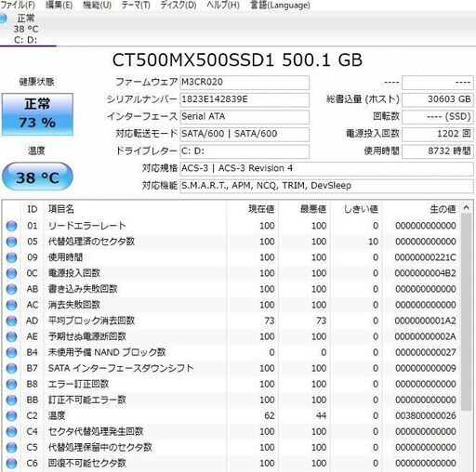Click status icon for B7 SATA インターフェースダウンシフト
Image resolution: width=476 pixels, height=472 pixels.
coord(11,368)
